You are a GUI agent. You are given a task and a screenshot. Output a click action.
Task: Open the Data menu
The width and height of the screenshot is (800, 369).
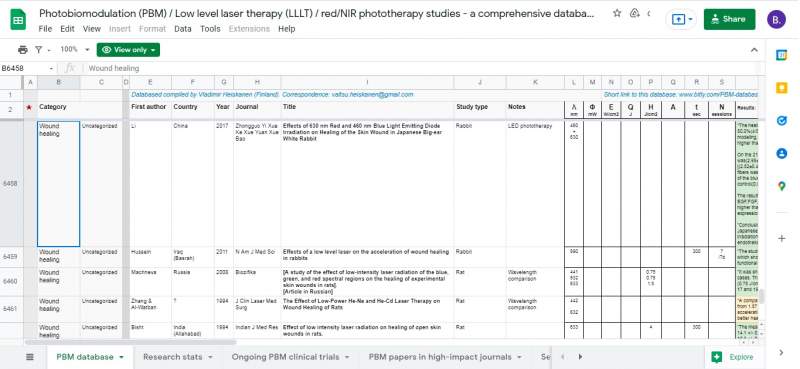(183, 29)
